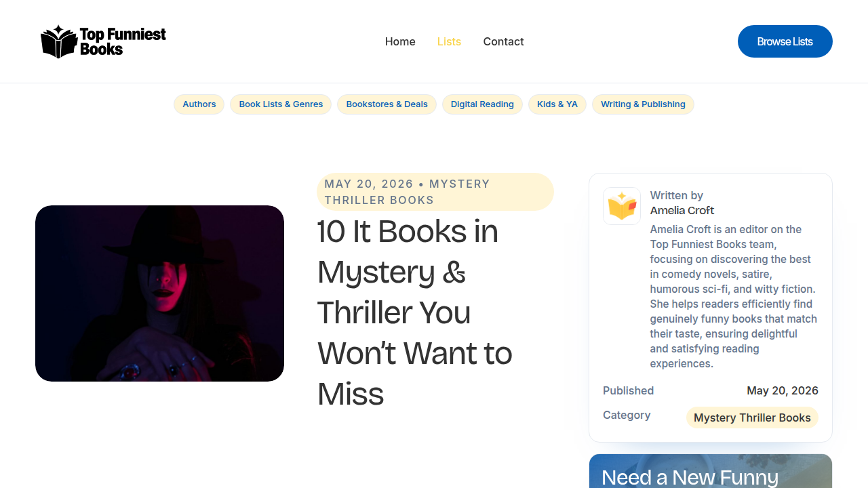This screenshot has height=488, width=868.
Task: Select the Book Lists & Genres pill
Action: point(281,104)
